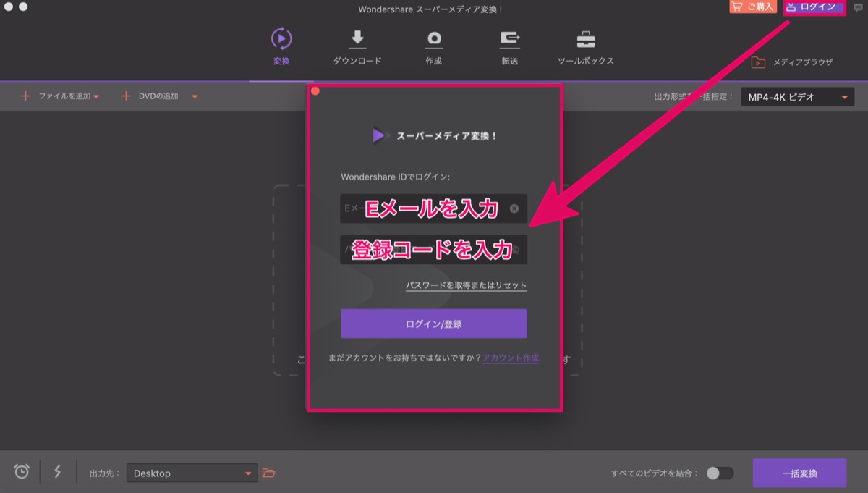Open the Desktop output location dropdown
868x493 pixels.
[x=192, y=473]
